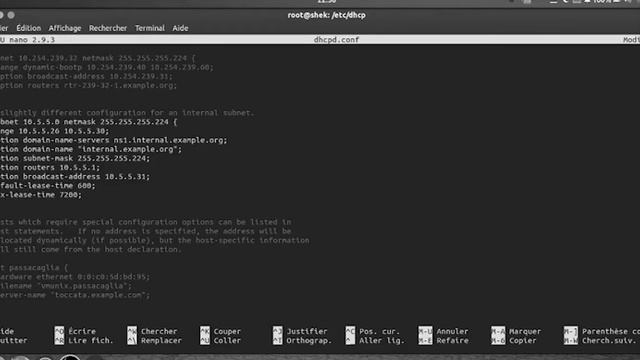Screen dimensions: 640x360
Task: Click the ^O Écrire shortcut key
Action: pyautogui.click(x=59, y=331)
